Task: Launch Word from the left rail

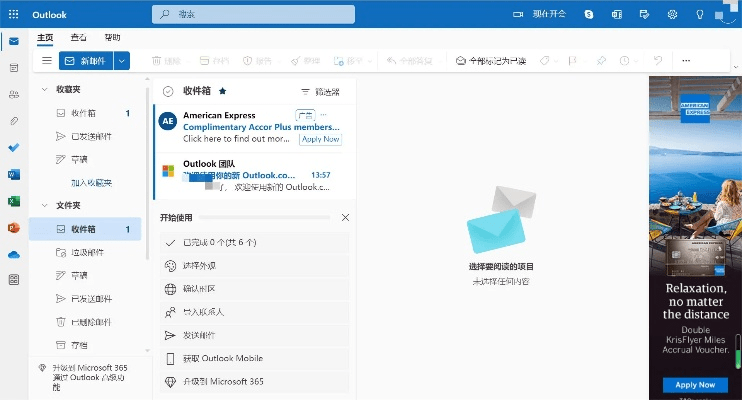Action: point(14,175)
